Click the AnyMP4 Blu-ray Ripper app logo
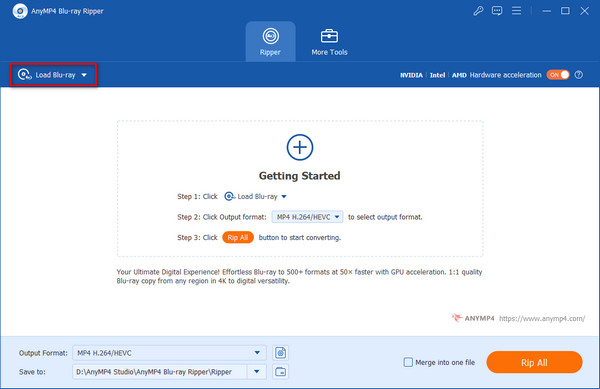This screenshot has height=389, width=600. tap(20, 11)
